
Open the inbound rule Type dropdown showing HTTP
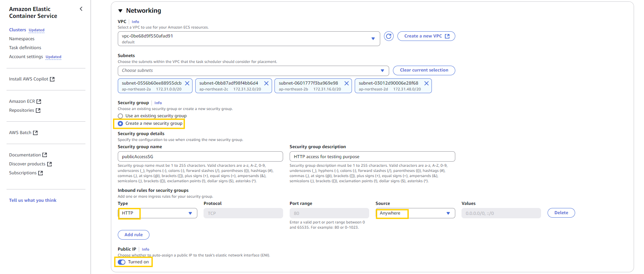click(157, 213)
